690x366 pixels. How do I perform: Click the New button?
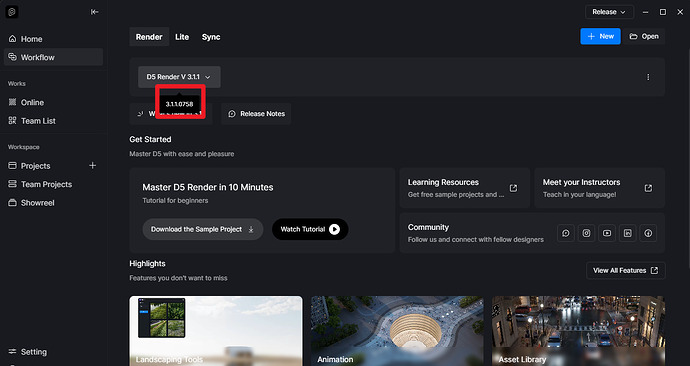coord(600,36)
